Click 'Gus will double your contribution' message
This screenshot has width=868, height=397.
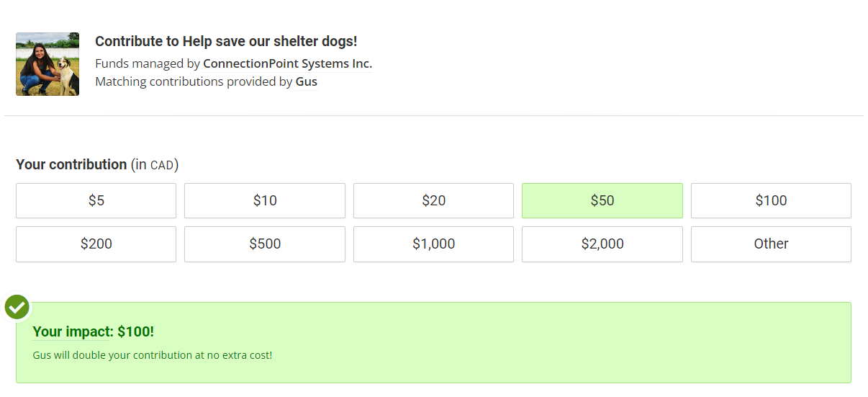pyautogui.click(x=153, y=355)
